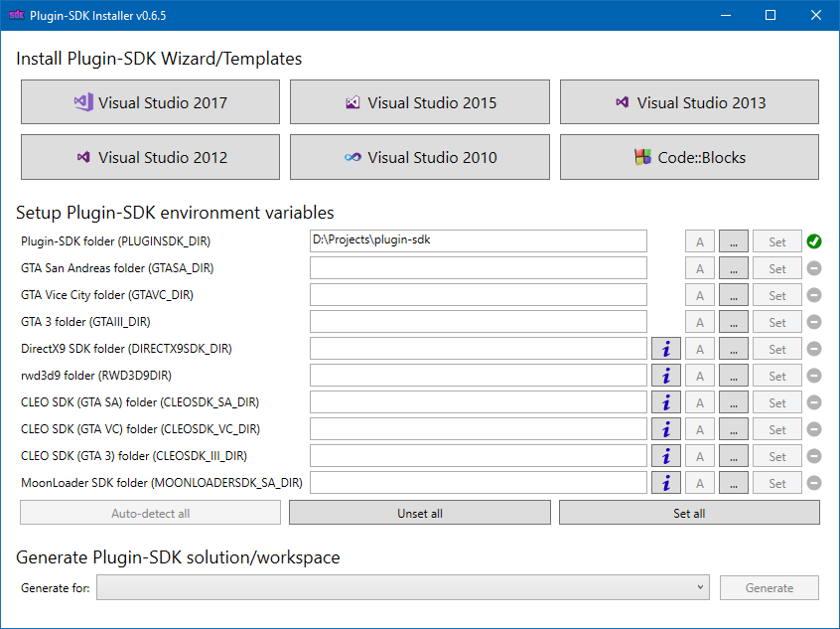The height and width of the screenshot is (629, 840).
Task: Click grey status icon for rwd3d9 folder
Action: [814, 376]
